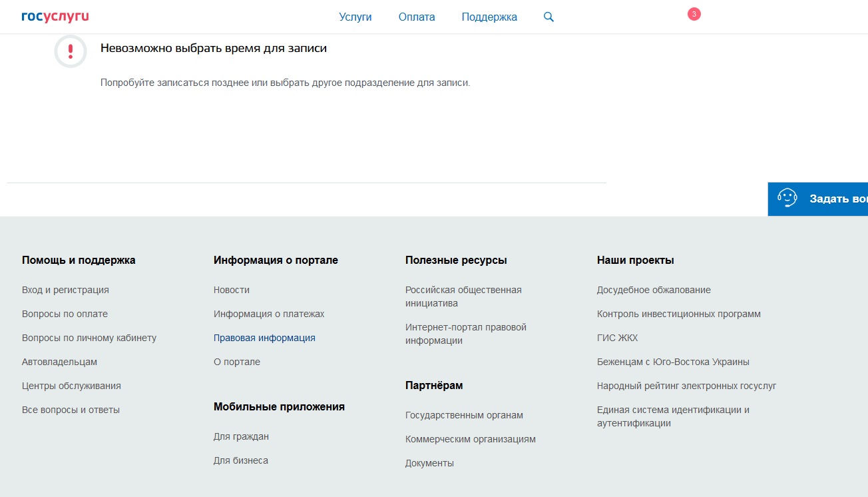Open Коммерческим организациям link

pyautogui.click(x=471, y=439)
